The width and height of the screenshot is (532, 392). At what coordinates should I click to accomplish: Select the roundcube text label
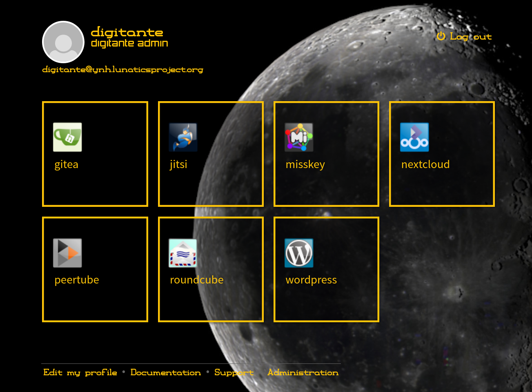coord(197,280)
